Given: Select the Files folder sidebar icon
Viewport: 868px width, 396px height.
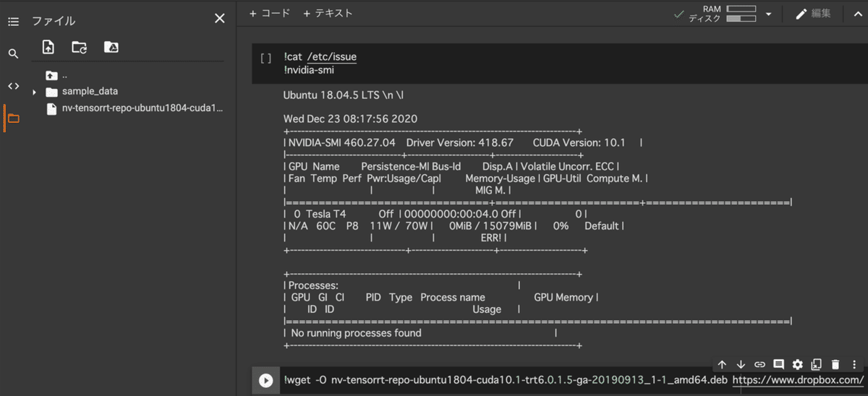Looking at the screenshot, I should pos(13,119).
